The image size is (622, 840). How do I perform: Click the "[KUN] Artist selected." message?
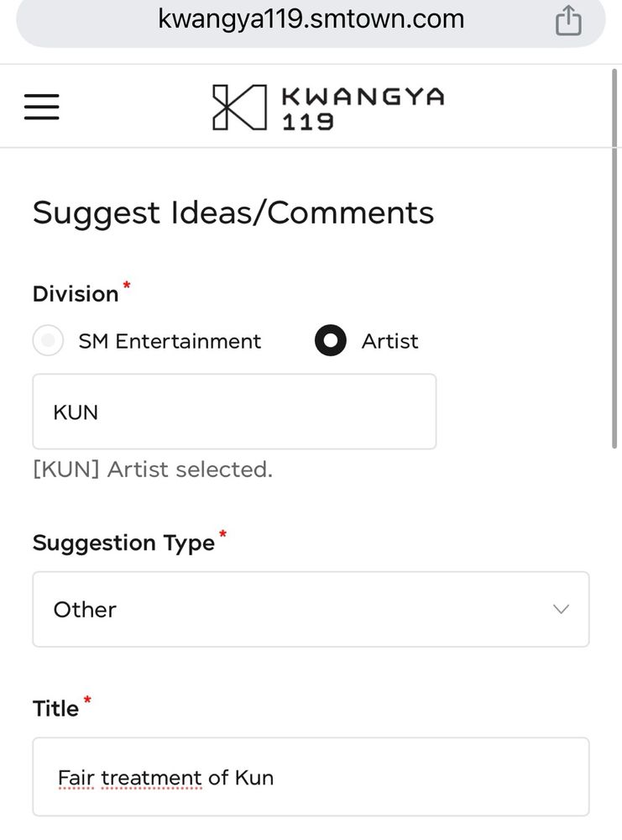tap(153, 469)
